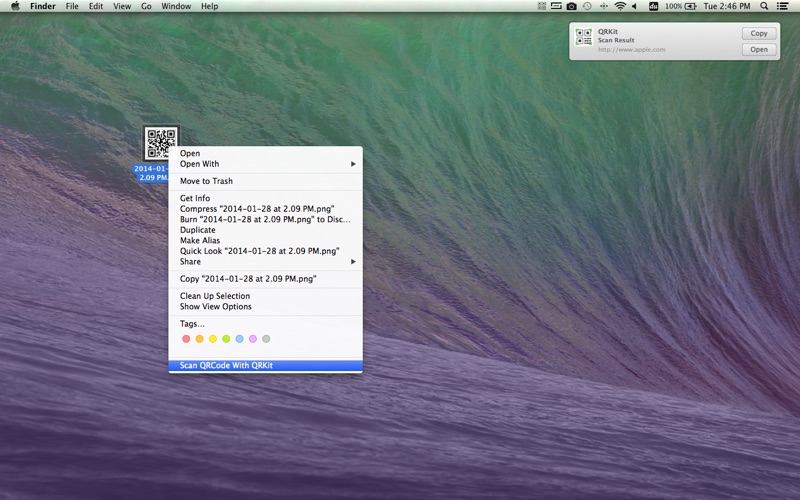800x500 pixels.
Task: Open the Time Machine menu bar icon
Action: [587, 6]
